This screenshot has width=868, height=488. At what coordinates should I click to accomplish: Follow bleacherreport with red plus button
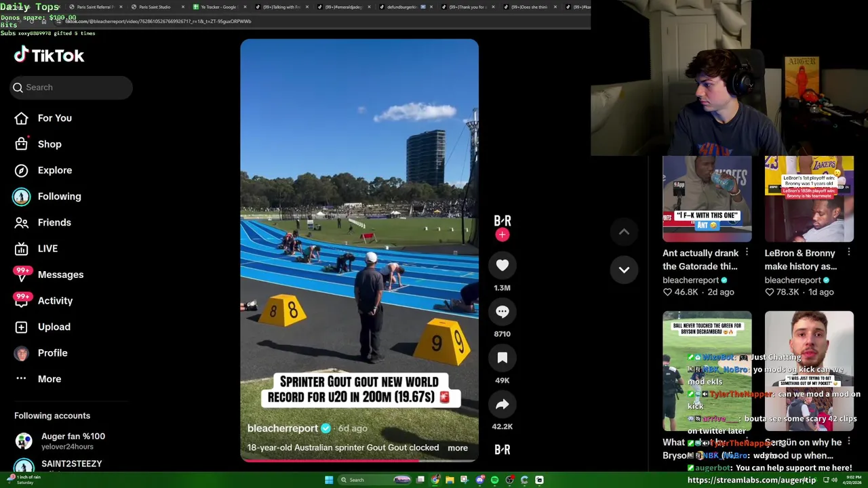[x=502, y=235]
